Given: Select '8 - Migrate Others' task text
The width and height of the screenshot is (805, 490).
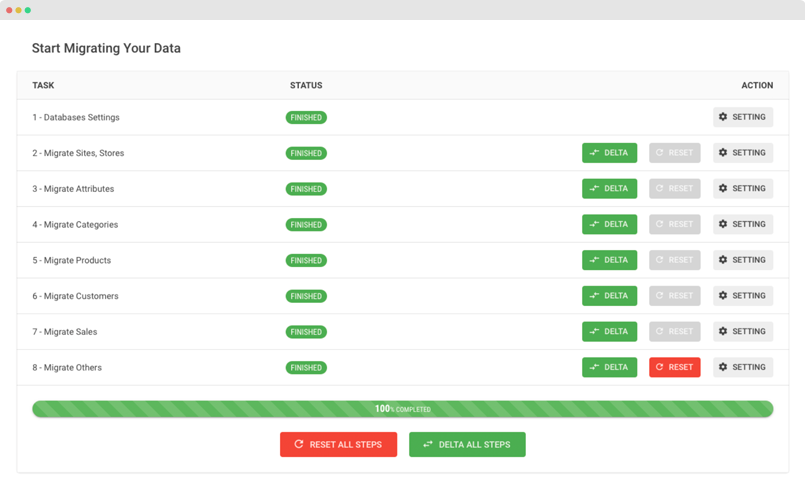Looking at the screenshot, I should [67, 368].
